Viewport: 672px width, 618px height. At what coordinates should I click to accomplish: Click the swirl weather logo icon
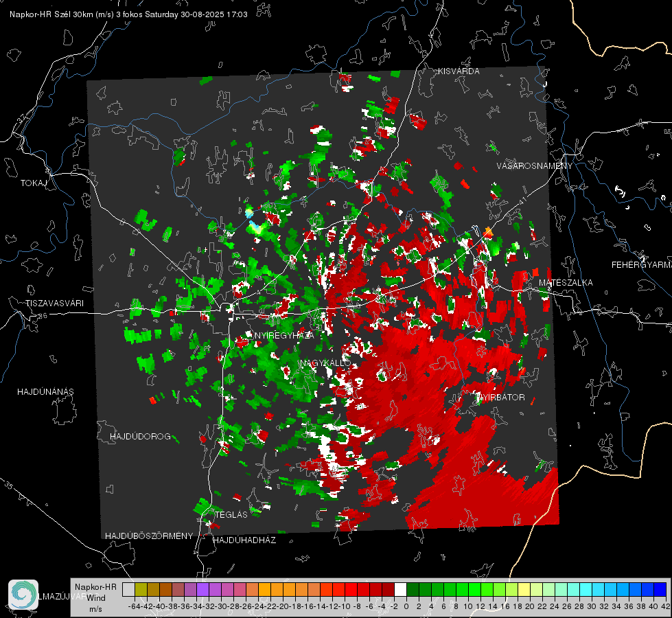click(23, 595)
